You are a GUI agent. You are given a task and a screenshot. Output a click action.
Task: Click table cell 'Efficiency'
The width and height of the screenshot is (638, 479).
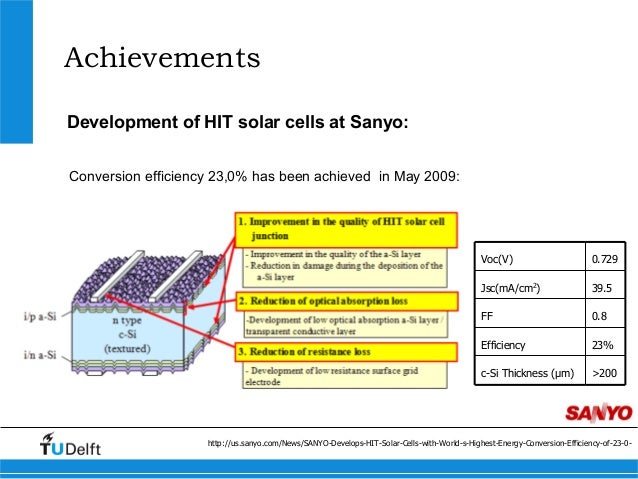pos(530,342)
